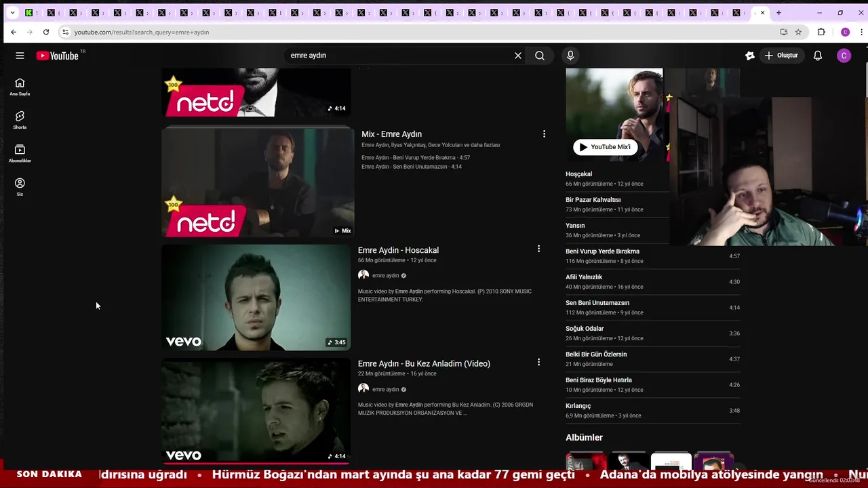Open emre aydın channel under Bu Kez Anladim
Image resolution: width=868 pixels, height=488 pixels.
coord(385,390)
